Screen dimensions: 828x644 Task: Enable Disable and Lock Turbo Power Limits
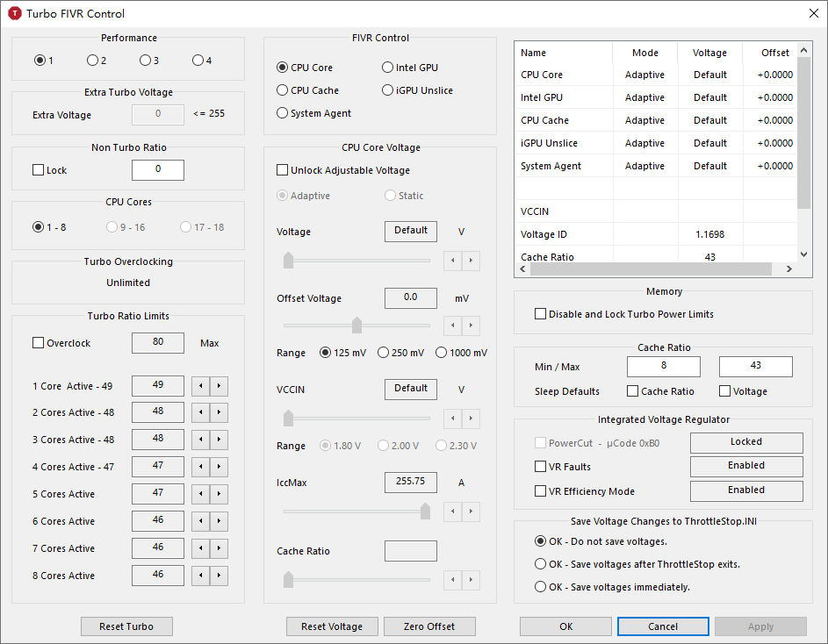(540, 311)
